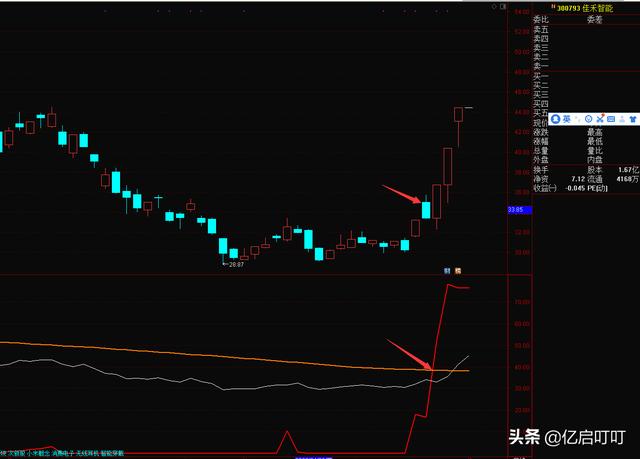
Task: Click the blue 财 marker below the chart
Action: coord(447,271)
